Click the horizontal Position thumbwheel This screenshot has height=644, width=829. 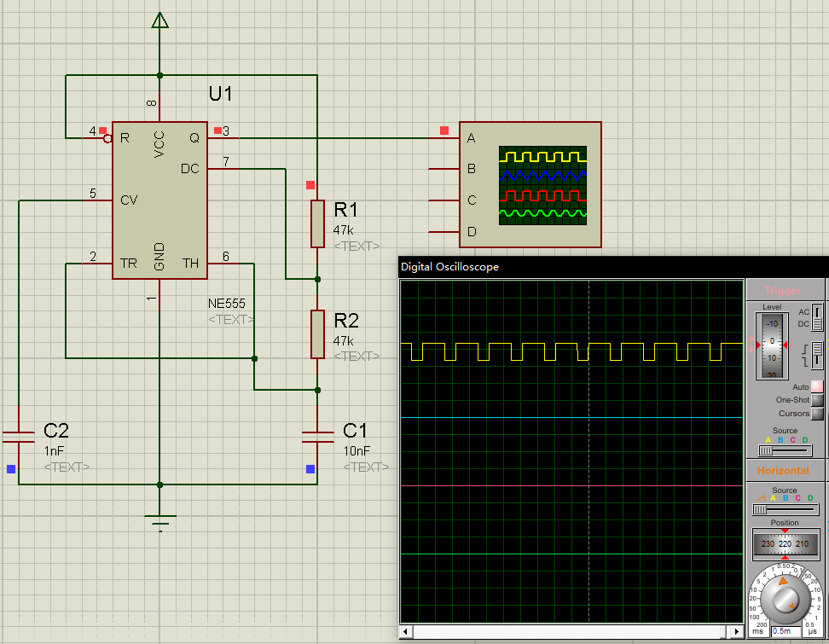click(785, 543)
